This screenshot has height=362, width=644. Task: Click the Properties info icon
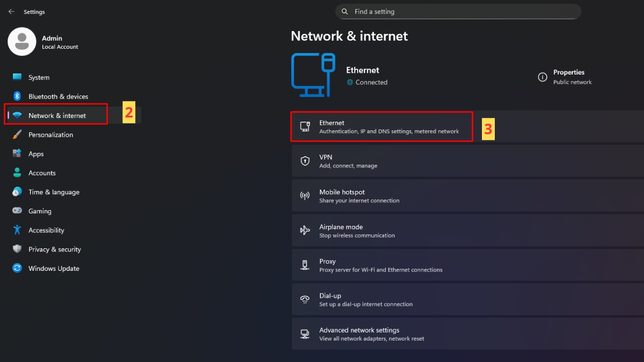click(542, 77)
